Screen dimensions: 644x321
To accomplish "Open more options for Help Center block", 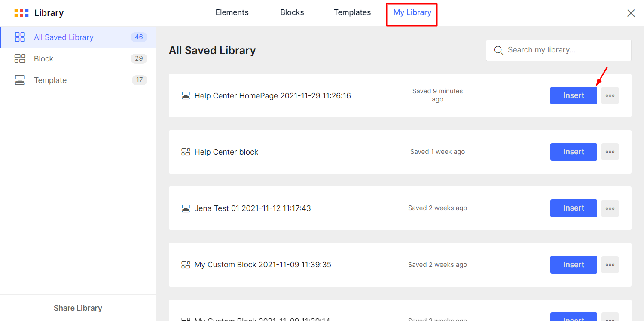I will click(x=610, y=152).
